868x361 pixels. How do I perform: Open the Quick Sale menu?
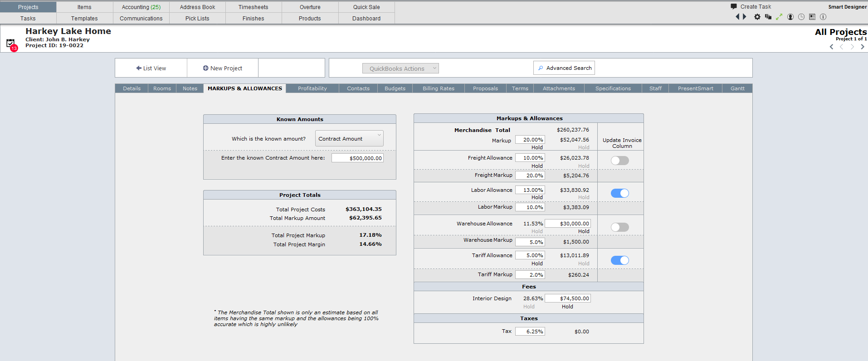pyautogui.click(x=366, y=7)
